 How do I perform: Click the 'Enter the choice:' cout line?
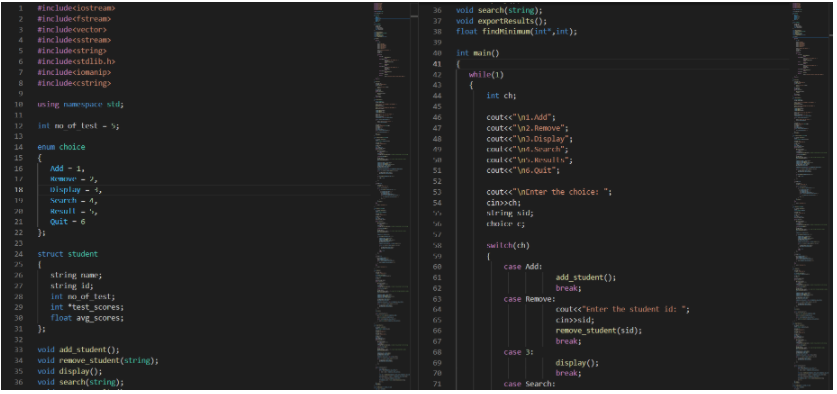point(549,192)
